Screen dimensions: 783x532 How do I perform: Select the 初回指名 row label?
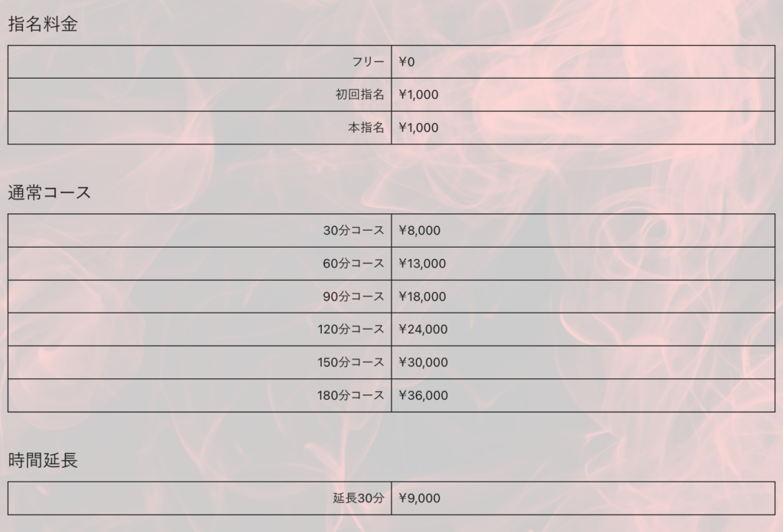[x=359, y=95]
